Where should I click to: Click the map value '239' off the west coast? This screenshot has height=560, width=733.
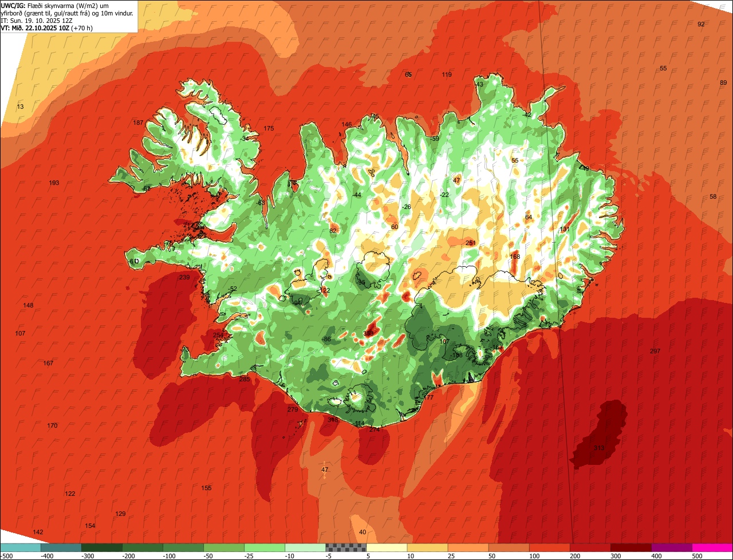point(184,277)
